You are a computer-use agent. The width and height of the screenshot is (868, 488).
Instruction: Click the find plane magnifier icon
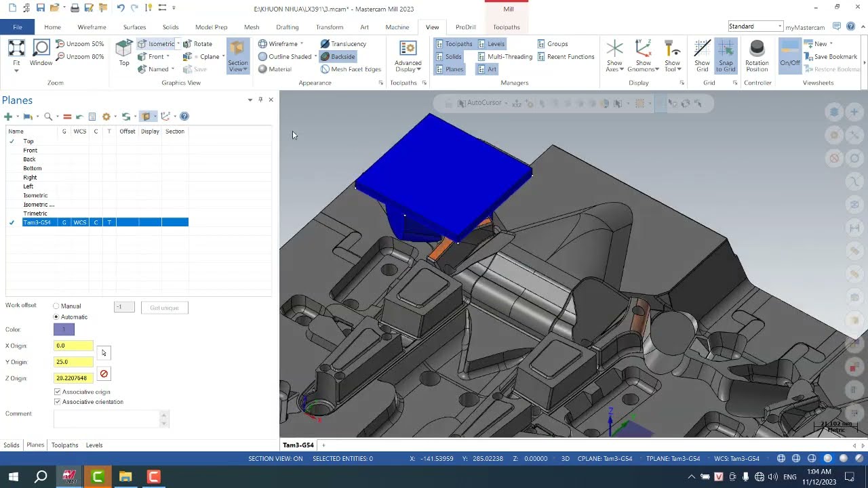[48, 117]
